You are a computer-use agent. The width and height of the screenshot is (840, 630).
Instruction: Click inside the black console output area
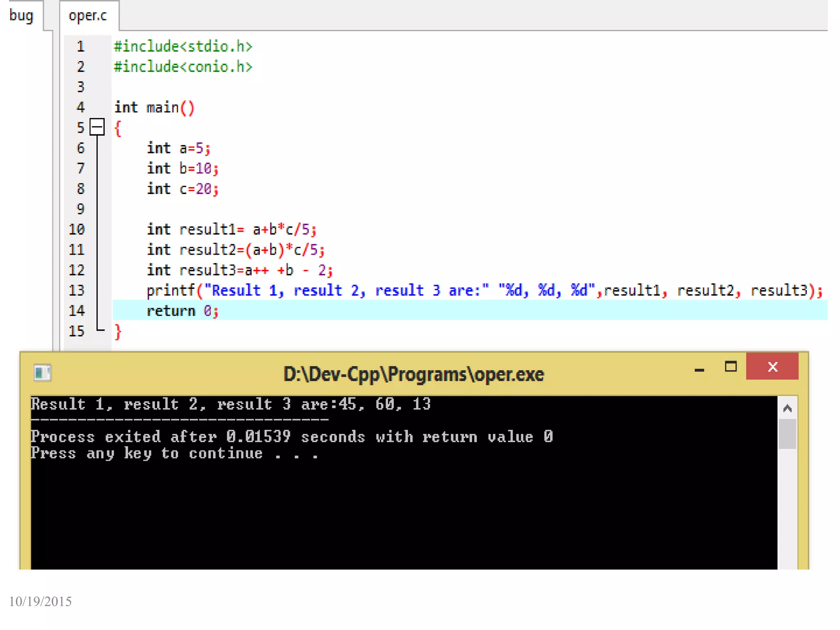(x=404, y=513)
